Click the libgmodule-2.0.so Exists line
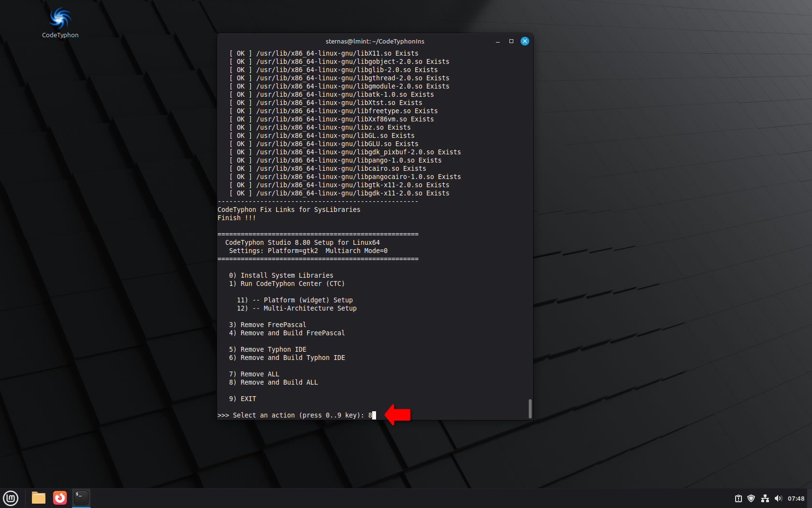This screenshot has width=812, height=508. pyautogui.click(x=339, y=86)
